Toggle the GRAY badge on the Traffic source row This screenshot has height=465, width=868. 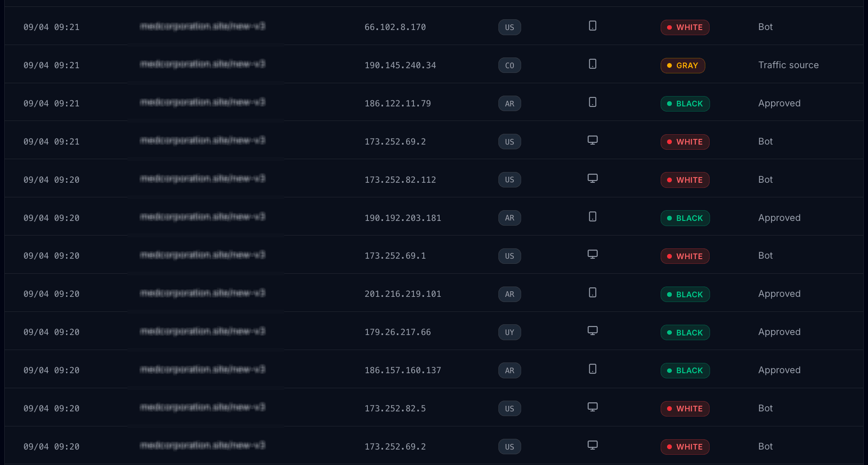click(683, 65)
